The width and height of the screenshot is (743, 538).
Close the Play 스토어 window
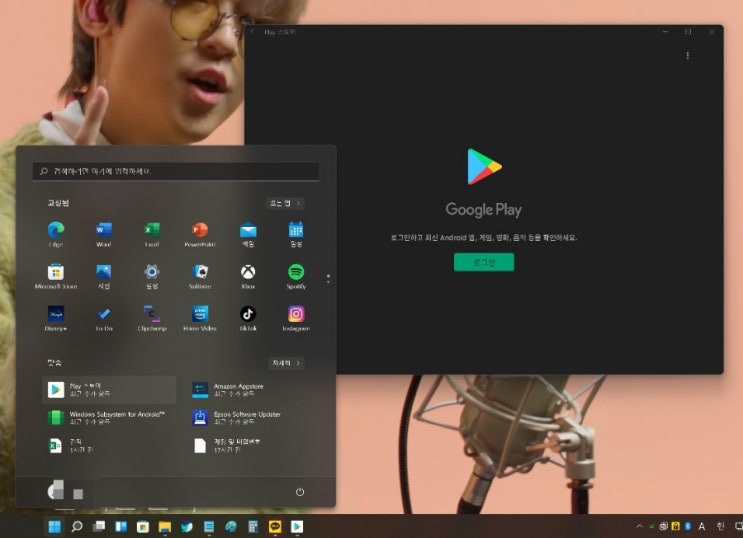tap(712, 32)
